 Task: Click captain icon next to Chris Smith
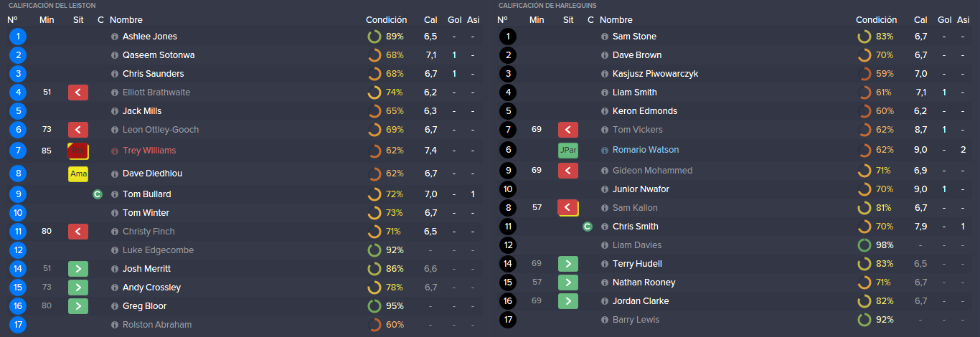coord(588,227)
